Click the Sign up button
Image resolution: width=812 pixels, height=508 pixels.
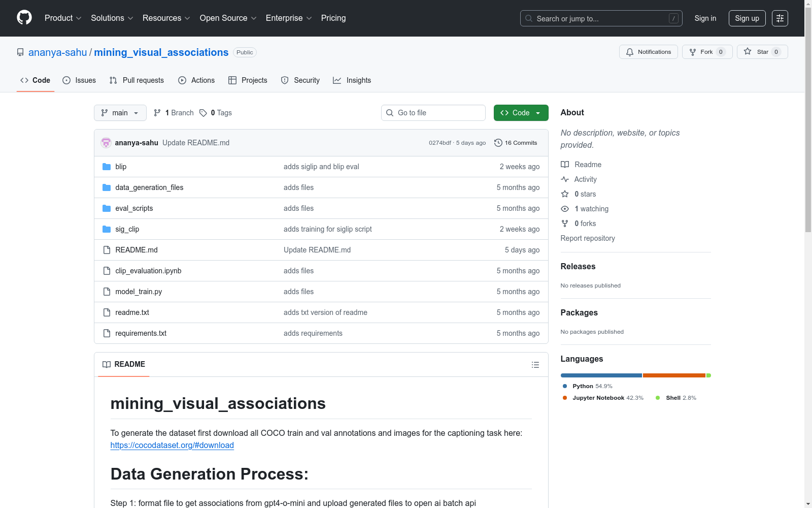[x=747, y=18]
